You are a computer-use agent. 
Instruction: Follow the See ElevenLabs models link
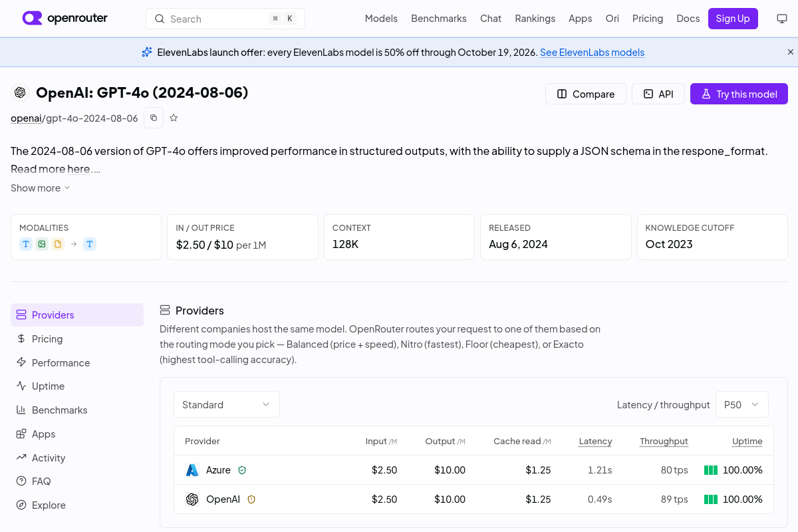pyautogui.click(x=592, y=53)
